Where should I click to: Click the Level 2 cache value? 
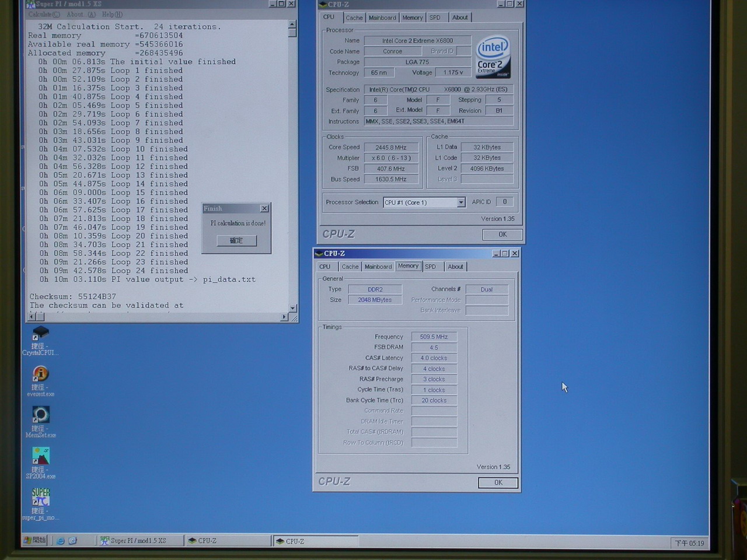tap(487, 169)
